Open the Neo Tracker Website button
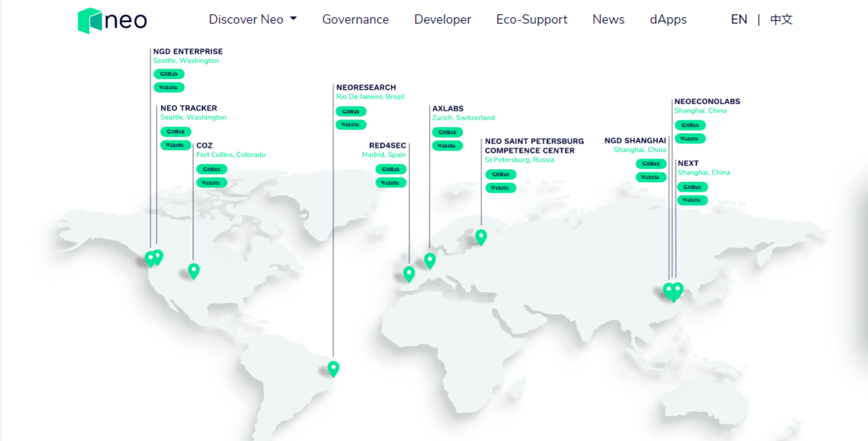 point(175,145)
